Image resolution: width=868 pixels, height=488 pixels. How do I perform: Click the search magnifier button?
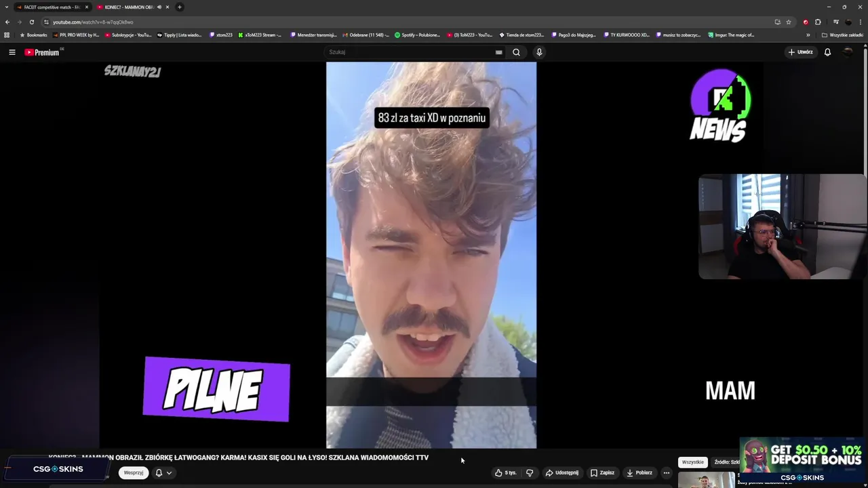pyautogui.click(x=516, y=52)
